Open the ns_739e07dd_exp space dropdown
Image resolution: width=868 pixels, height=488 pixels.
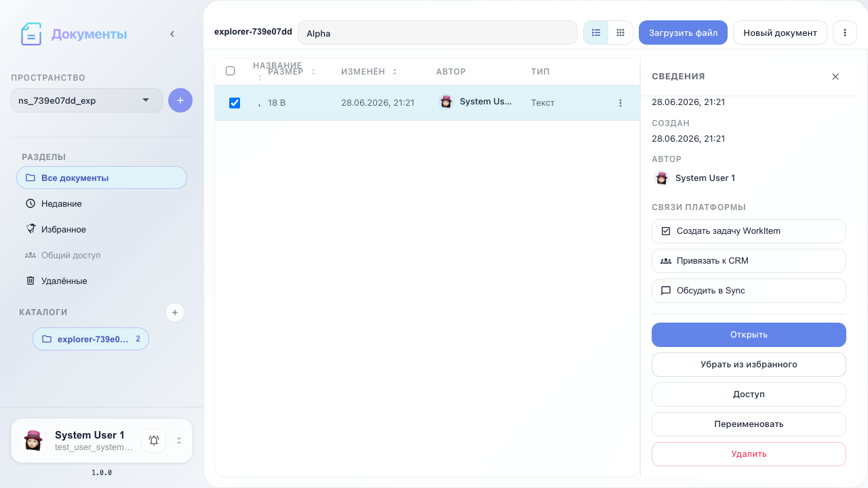87,100
